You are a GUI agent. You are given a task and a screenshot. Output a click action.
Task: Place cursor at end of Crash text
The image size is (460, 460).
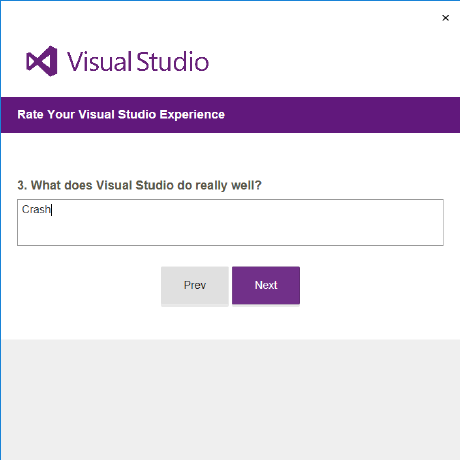pyautogui.click(x=51, y=210)
